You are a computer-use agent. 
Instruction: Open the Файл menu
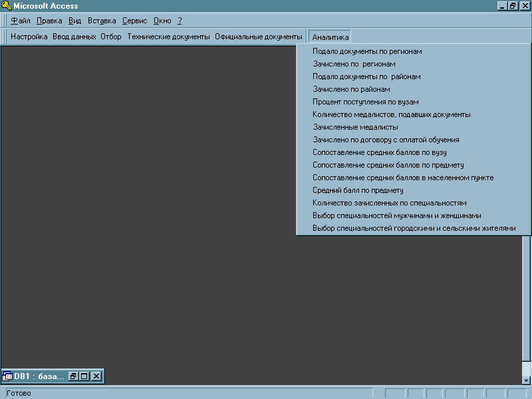(x=21, y=21)
